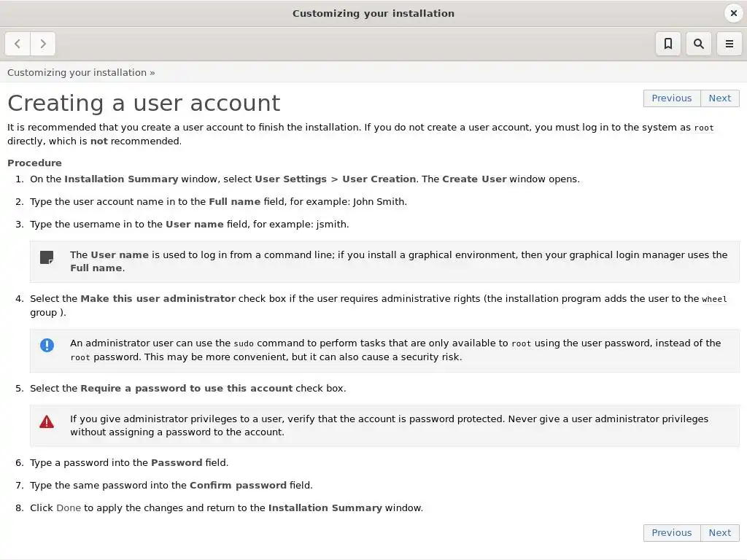
Task: Click the 'Procedure' section heading
Action: (34, 163)
